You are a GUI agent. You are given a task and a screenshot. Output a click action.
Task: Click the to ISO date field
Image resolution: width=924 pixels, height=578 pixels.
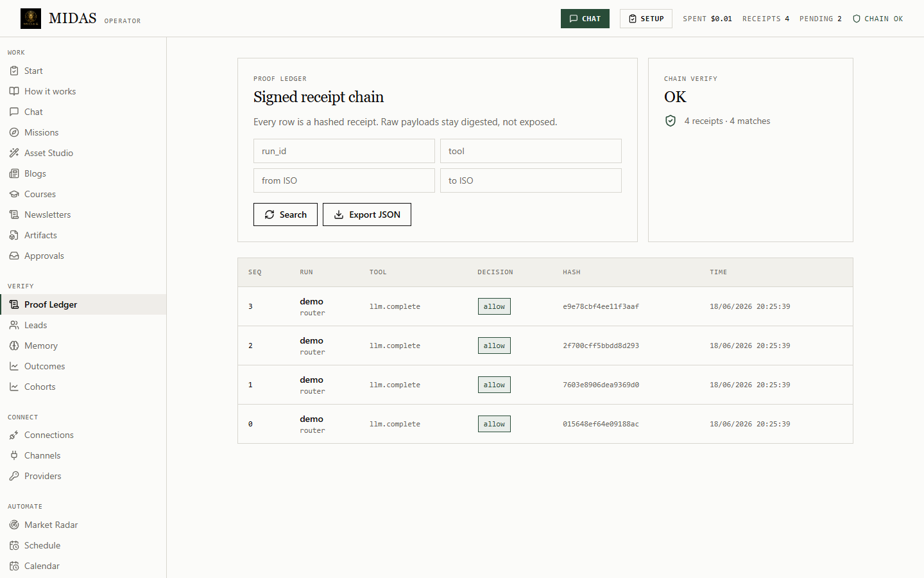click(x=531, y=180)
